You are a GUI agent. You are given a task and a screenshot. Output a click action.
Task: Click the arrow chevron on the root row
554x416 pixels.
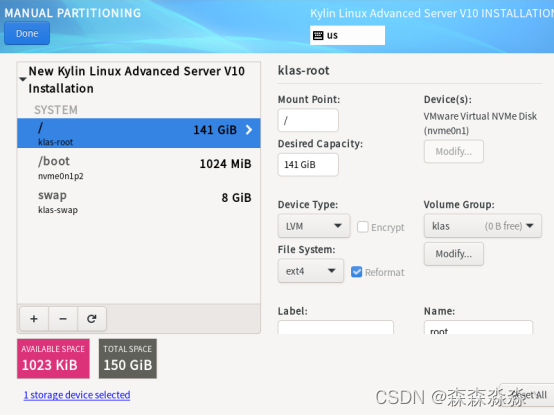pyautogui.click(x=249, y=130)
